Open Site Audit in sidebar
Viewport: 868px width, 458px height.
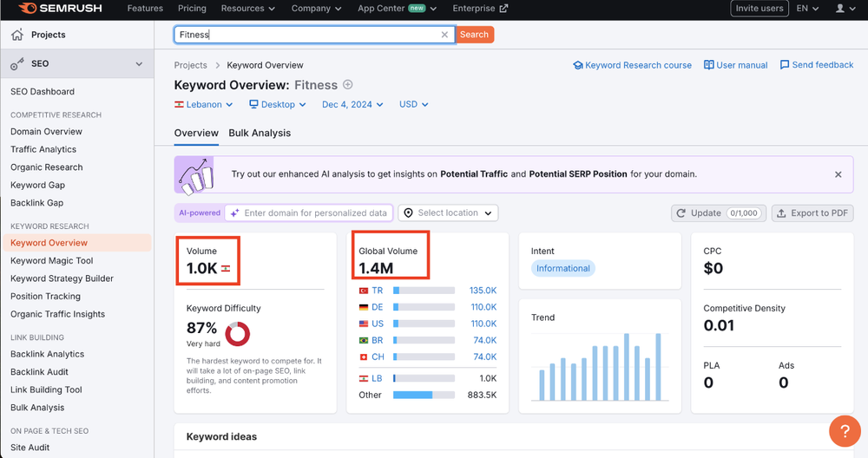(x=30, y=448)
